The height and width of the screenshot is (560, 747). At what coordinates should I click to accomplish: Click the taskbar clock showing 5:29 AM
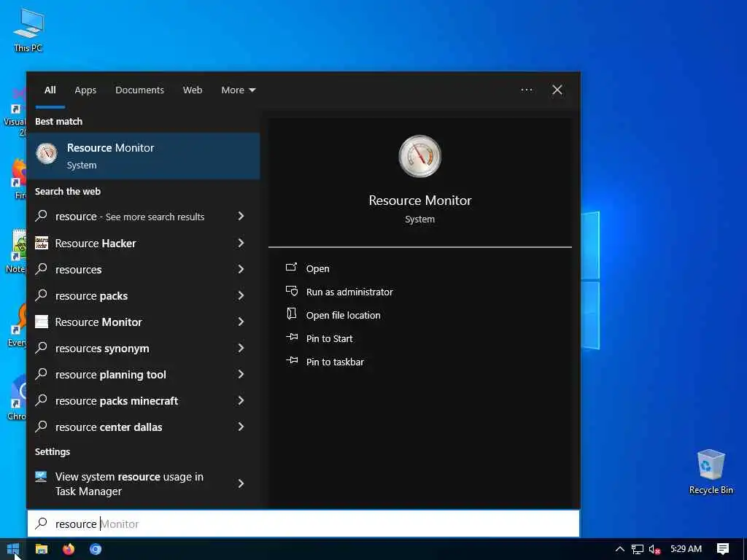(686, 548)
